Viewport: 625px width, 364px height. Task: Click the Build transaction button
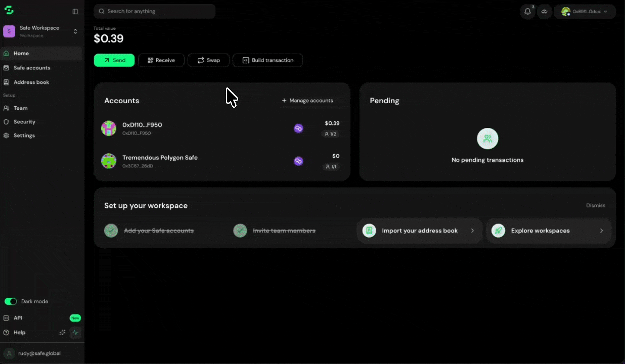pyautogui.click(x=267, y=60)
